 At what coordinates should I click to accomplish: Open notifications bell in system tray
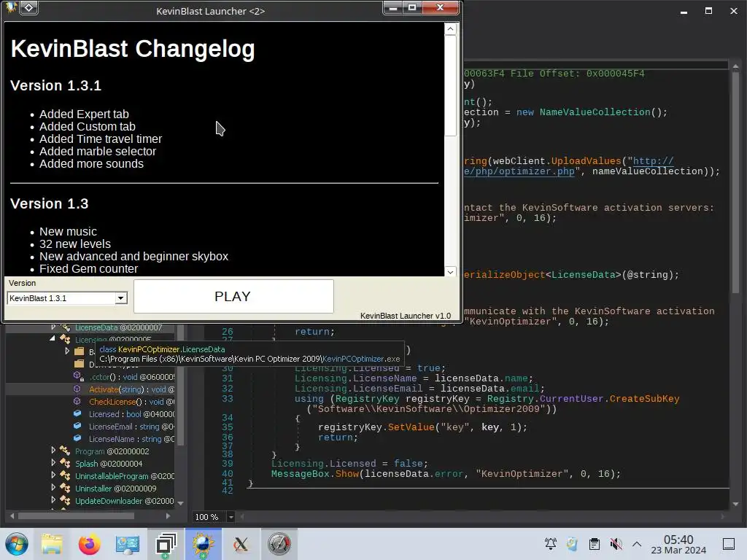(551, 543)
